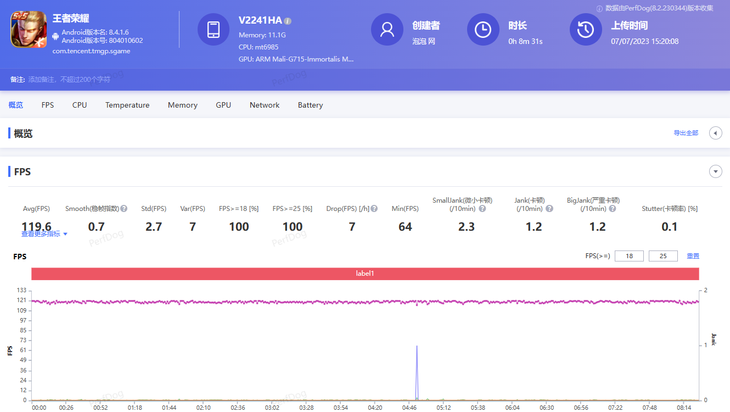Viewport: 730px width, 412px height.
Task: Open the Temperature tab
Action: [x=127, y=105]
